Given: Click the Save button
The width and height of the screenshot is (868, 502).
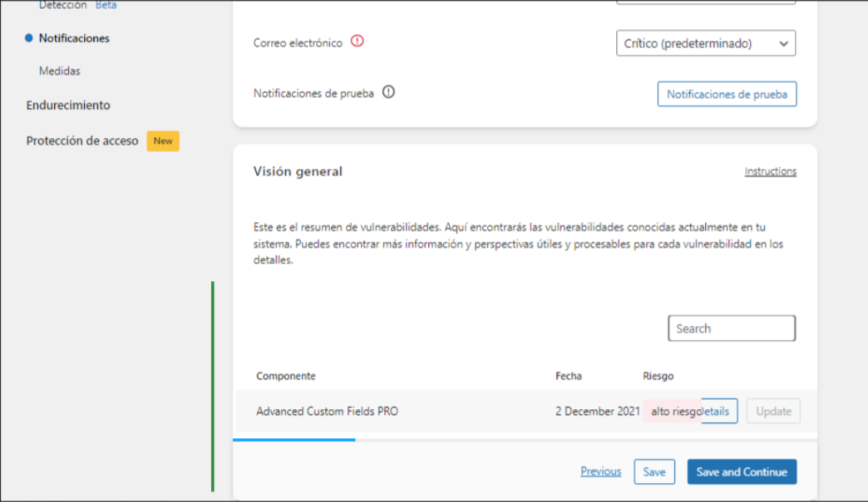Looking at the screenshot, I should click(654, 471).
